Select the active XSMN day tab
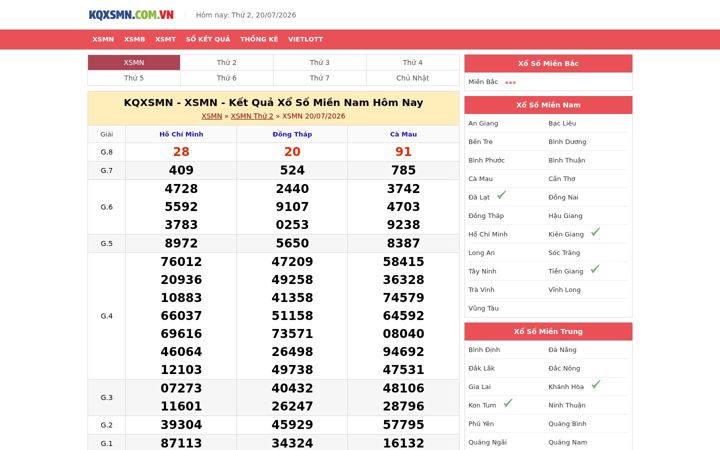 [134, 62]
